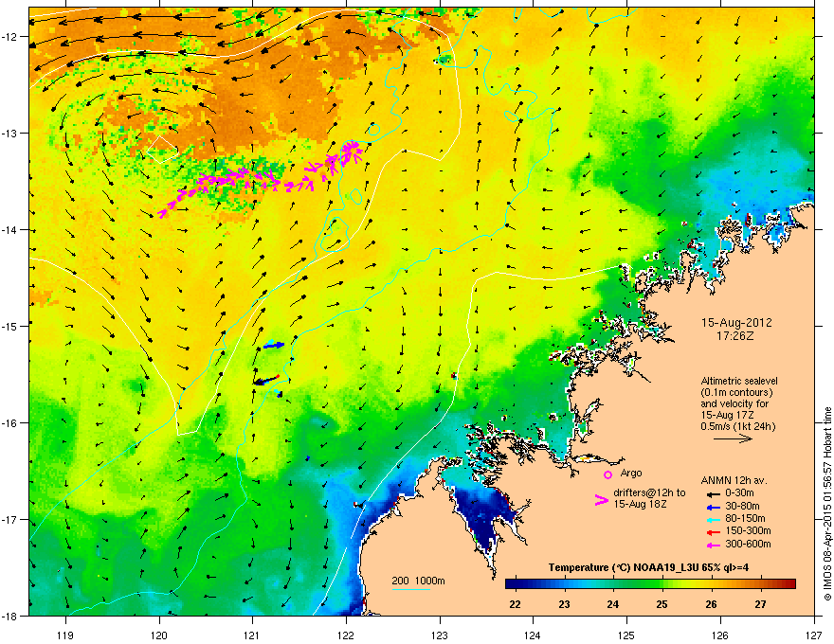
Task: Click the longitude axis label 120
Action: click(159, 635)
